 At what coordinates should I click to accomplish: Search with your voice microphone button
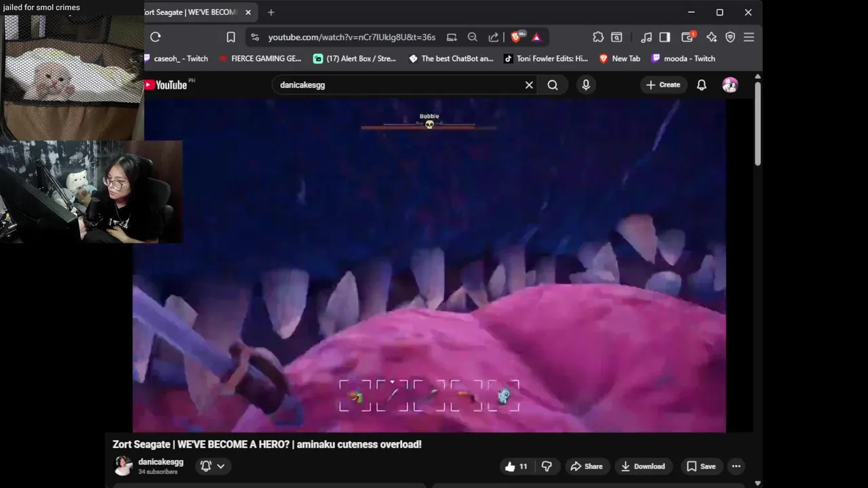coord(586,85)
